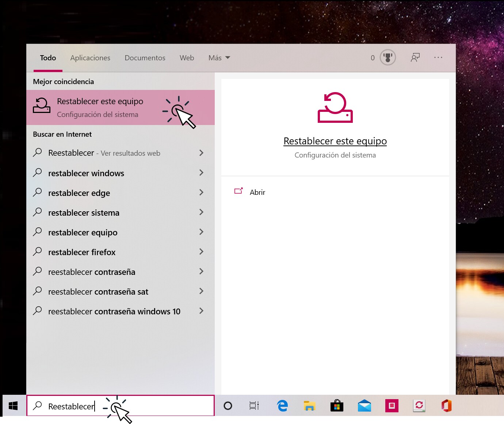This screenshot has height=424, width=504.
Task: Open the Mail app from the taskbar
Action: coord(364,406)
